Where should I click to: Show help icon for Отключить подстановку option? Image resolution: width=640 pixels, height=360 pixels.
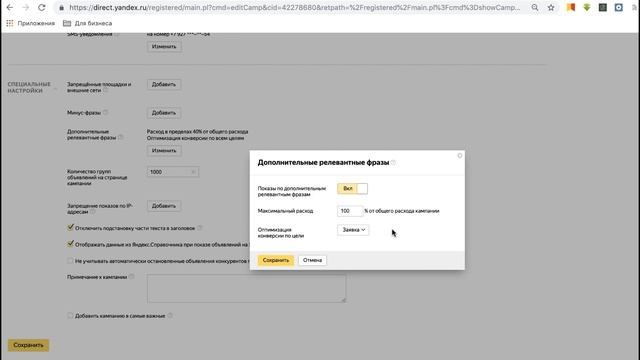(200, 228)
